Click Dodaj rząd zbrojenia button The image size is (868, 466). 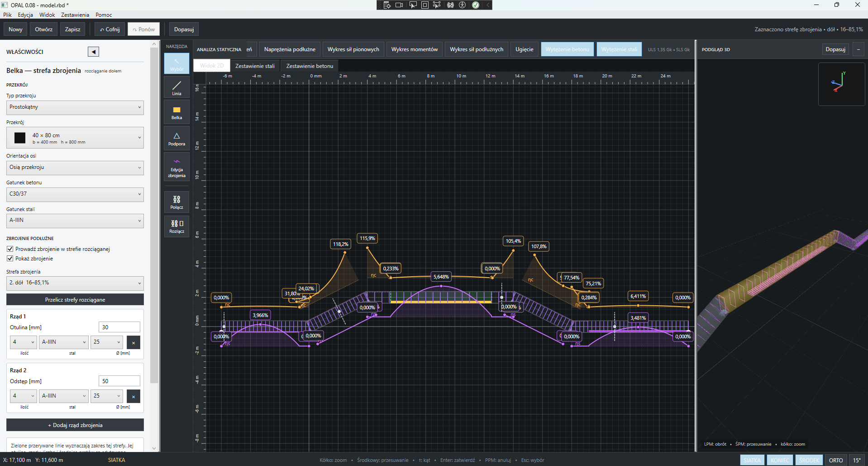click(x=75, y=425)
